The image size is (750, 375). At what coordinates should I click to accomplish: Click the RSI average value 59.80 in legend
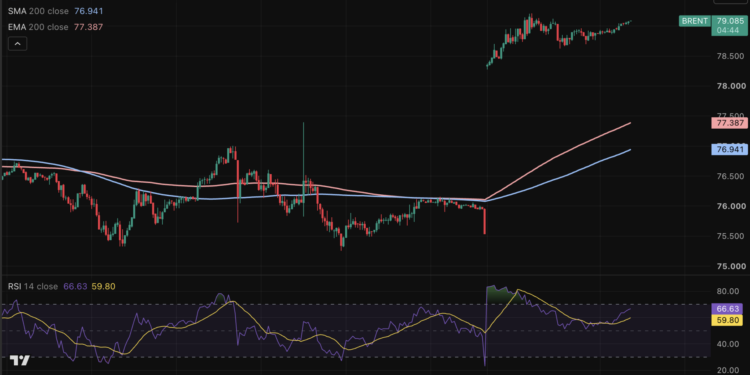pyautogui.click(x=103, y=287)
